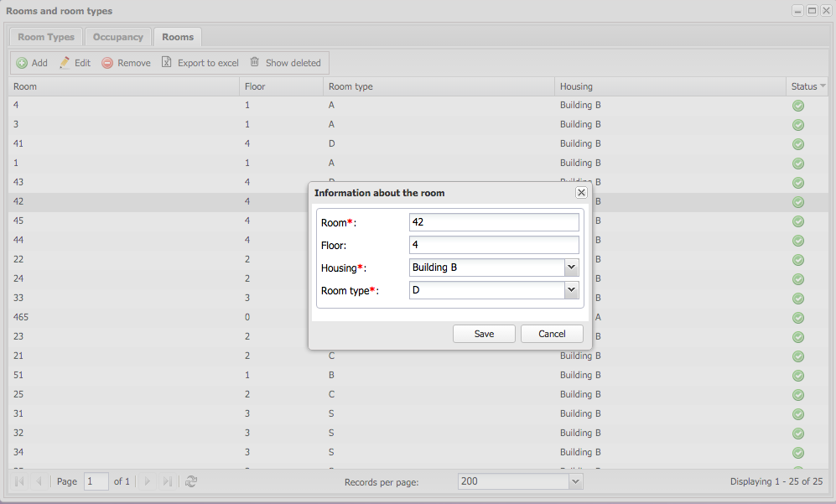Viewport: 836px width, 504px height.
Task: Click the red Remove icon
Action: [107, 63]
